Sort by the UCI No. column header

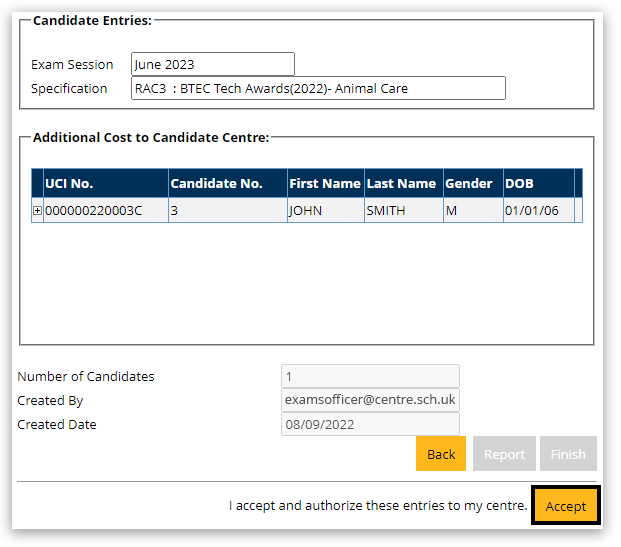(x=105, y=183)
